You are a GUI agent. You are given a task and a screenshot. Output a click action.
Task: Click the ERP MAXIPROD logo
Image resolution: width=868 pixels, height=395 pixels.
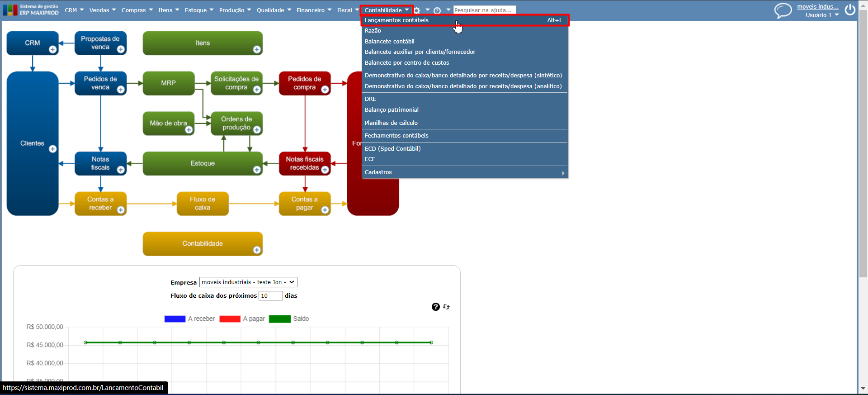pos(31,10)
